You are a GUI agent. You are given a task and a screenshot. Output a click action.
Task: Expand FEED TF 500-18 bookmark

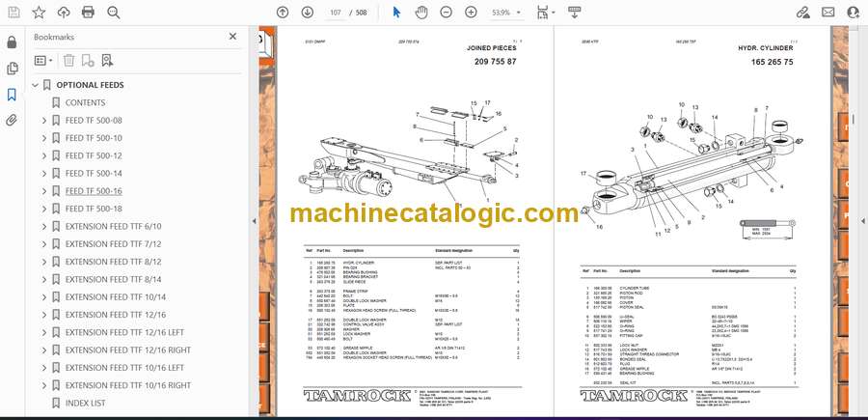(44, 209)
